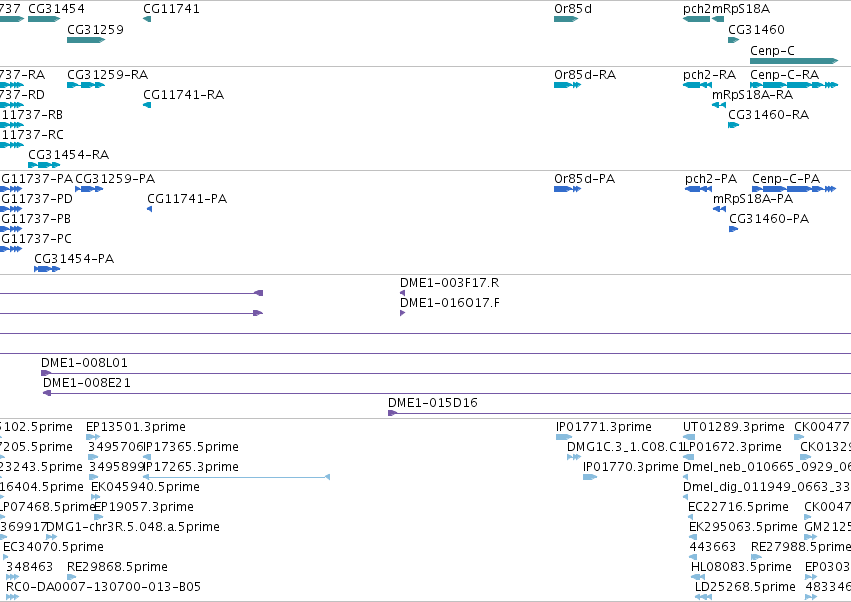
Task: Select the CG31454 gene label
Action: (x=56, y=9)
